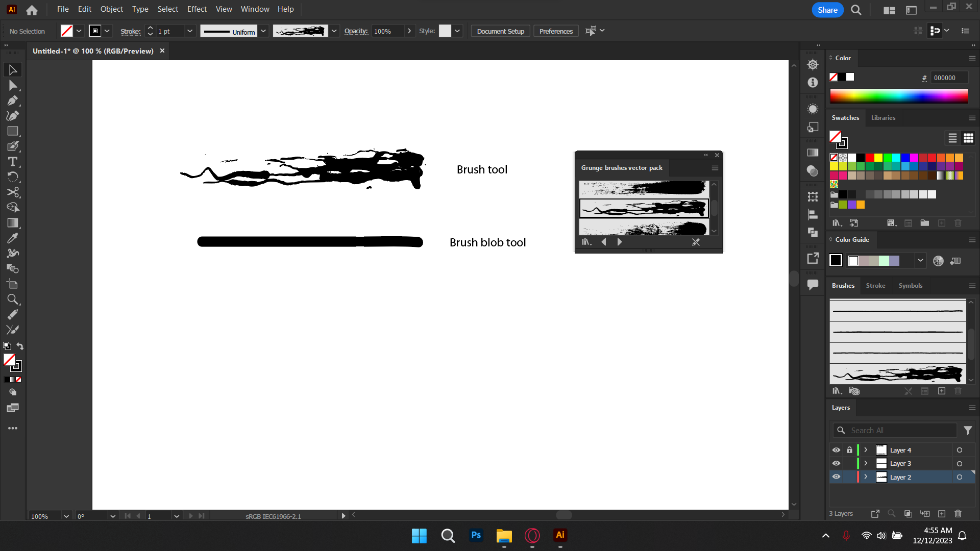Unlock Layer 4 with lock icon
980x551 pixels.
coord(849,450)
